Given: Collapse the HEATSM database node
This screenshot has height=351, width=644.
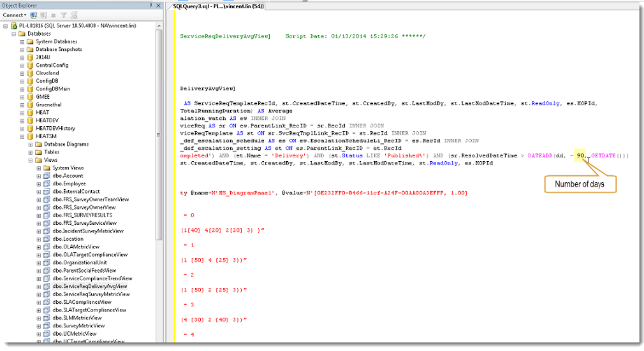Looking at the screenshot, I should tap(22, 136).
